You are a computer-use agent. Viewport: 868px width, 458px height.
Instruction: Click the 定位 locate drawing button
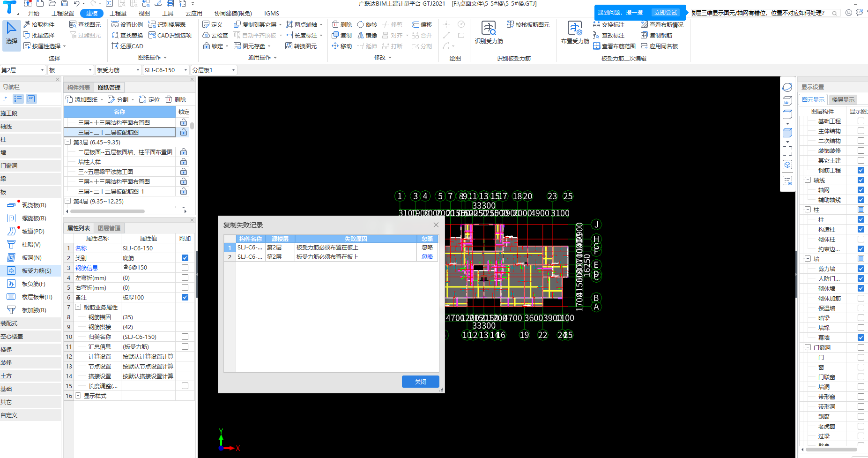coord(149,99)
